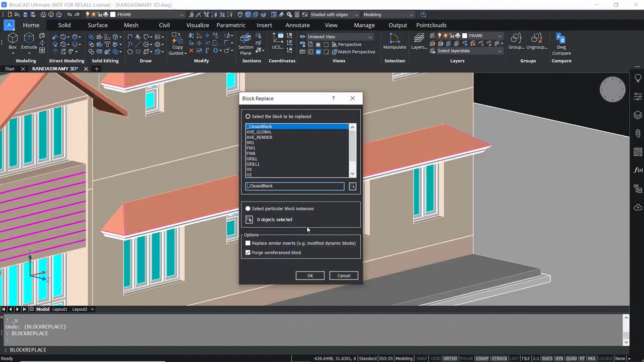644x362 pixels.
Task: Activate the Manipulate tool
Action: [x=394, y=41]
